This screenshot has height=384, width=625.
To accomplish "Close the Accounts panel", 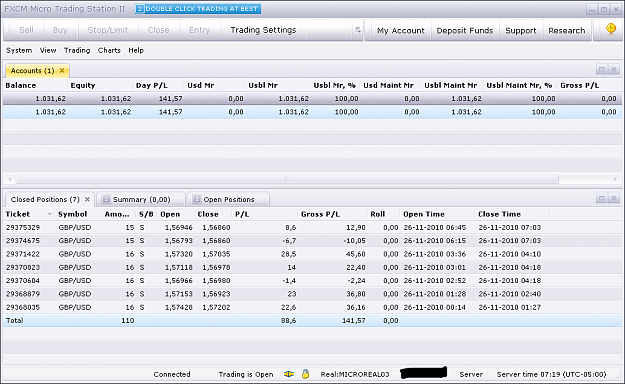I will (614, 69).
